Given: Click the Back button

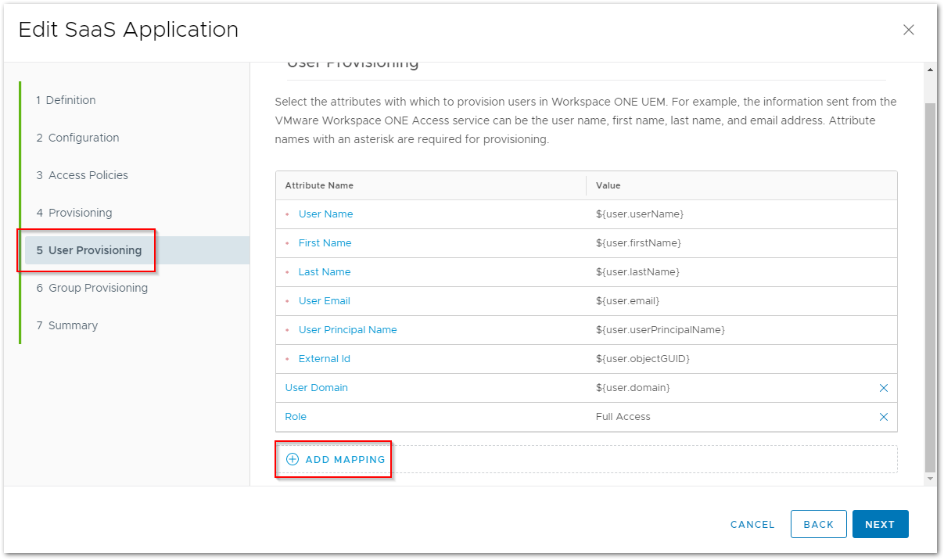Looking at the screenshot, I should [x=818, y=524].
